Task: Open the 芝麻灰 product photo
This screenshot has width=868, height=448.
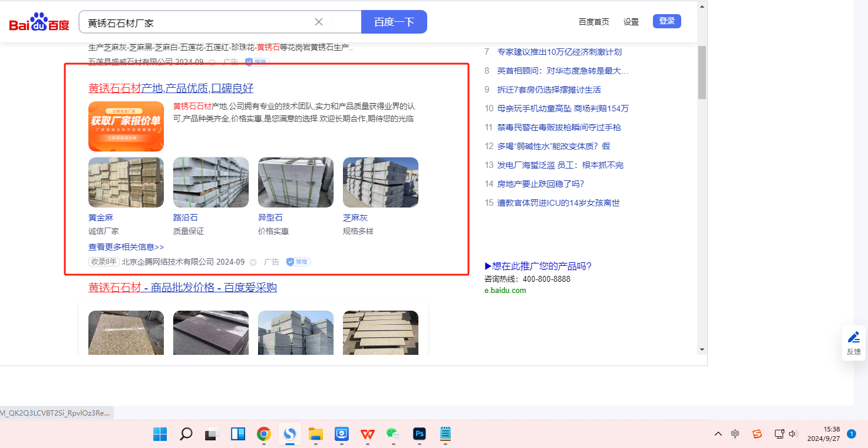Action: (381, 182)
